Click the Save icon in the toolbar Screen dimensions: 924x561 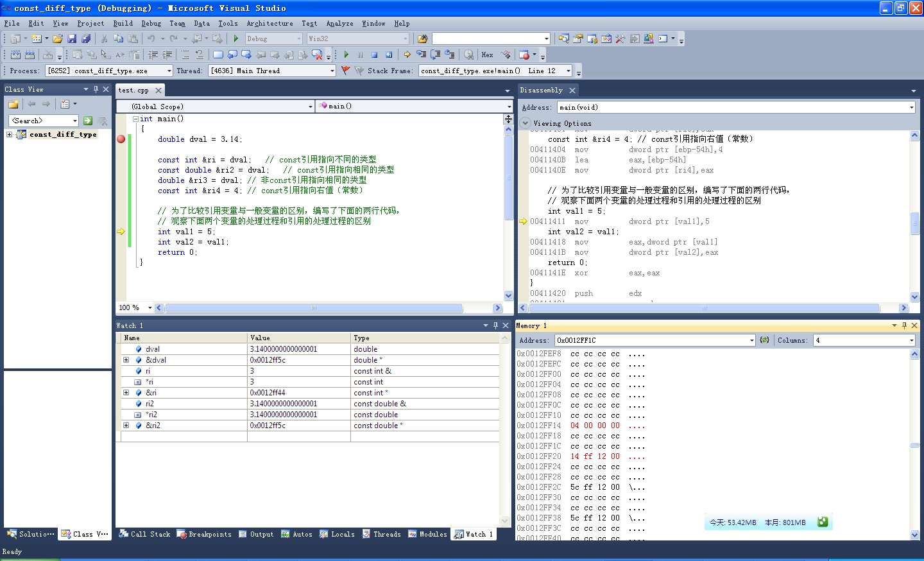72,39
